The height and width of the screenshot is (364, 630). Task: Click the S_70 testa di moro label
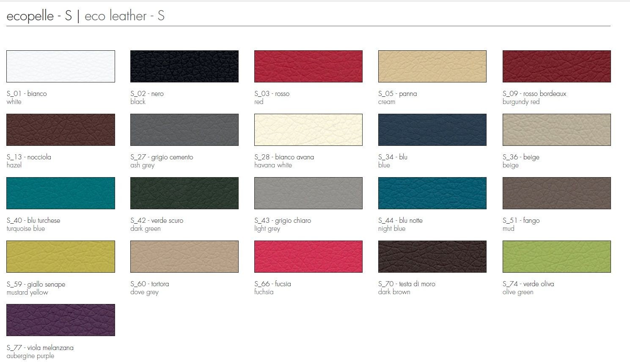coord(407,284)
